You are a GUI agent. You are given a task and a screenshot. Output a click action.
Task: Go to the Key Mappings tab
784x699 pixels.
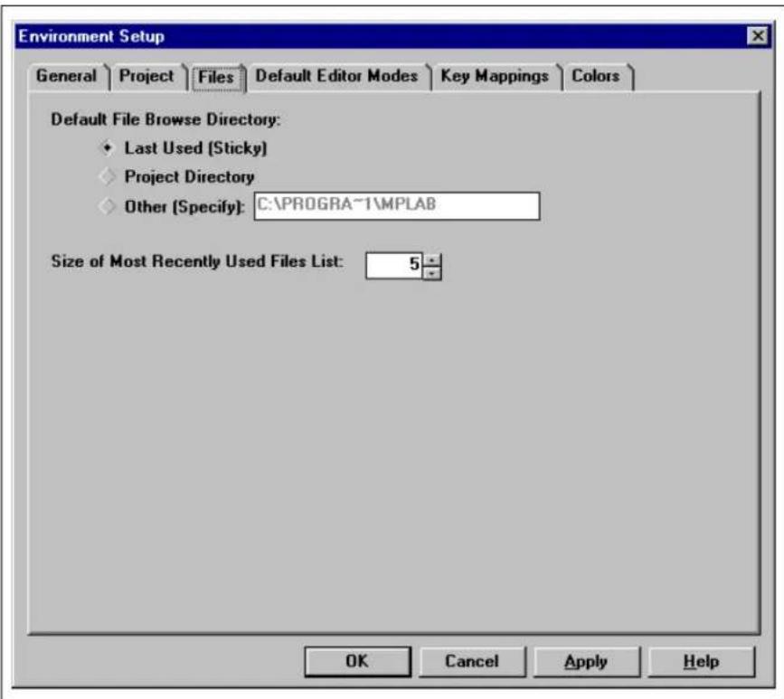(496, 77)
